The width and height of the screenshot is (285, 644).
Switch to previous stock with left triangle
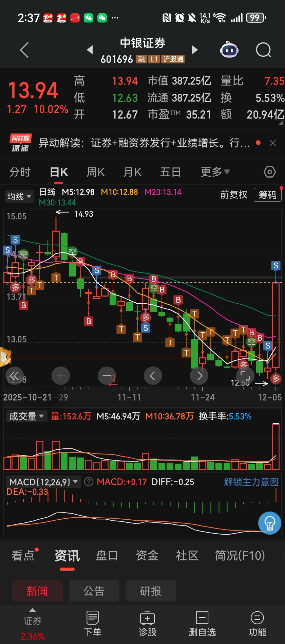point(90,50)
